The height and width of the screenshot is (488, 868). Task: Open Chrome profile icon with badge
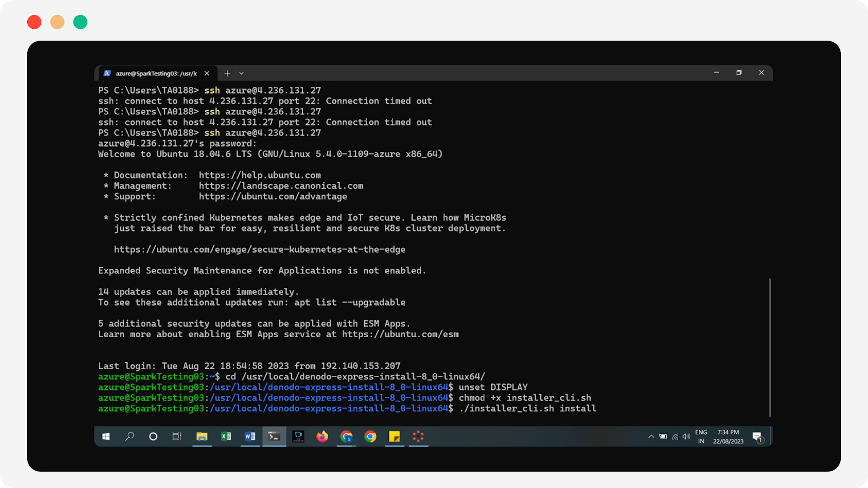click(347, 436)
